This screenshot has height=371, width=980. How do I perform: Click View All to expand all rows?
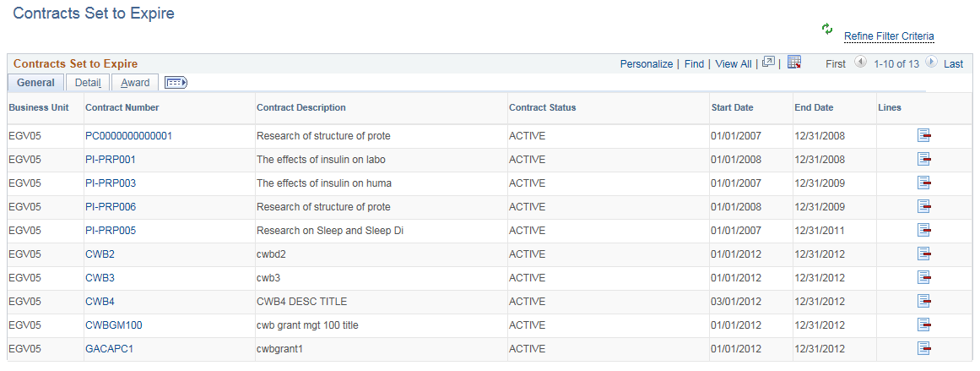(733, 64)
